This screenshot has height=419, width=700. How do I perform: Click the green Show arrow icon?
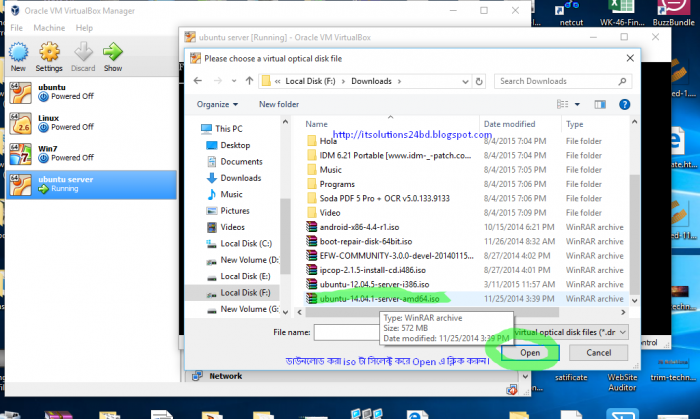[112, 52]
